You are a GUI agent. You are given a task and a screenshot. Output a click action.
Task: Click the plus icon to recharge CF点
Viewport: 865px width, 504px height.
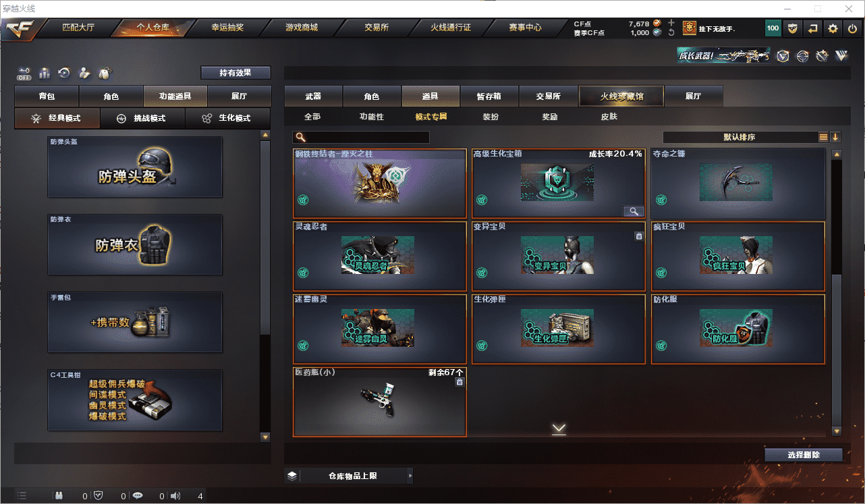tap(671, 22)
